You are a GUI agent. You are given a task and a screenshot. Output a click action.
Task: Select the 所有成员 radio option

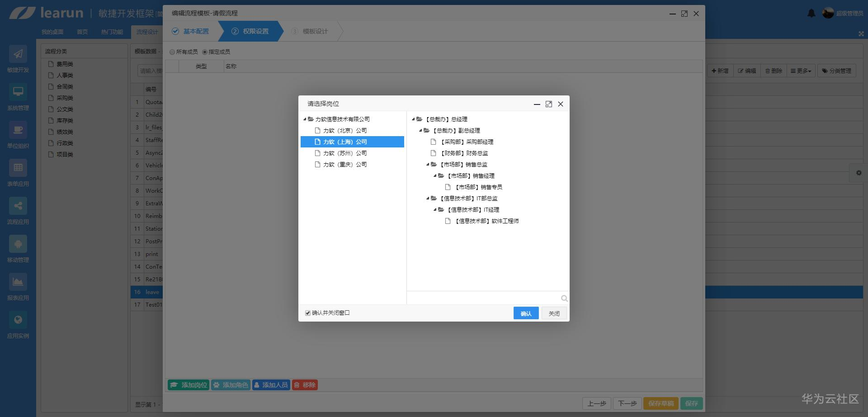pyautogui.click(x=172, y=52)
